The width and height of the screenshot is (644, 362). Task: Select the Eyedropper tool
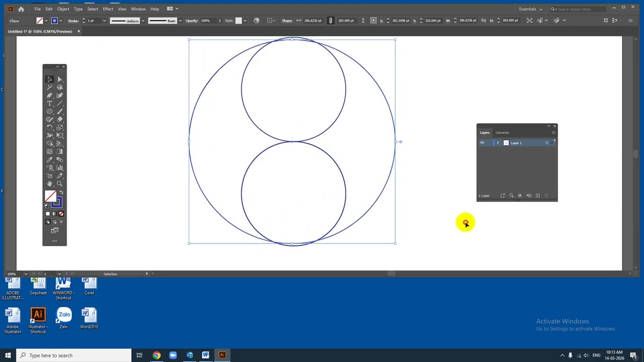pyautogui.click(x=49, y=160)
